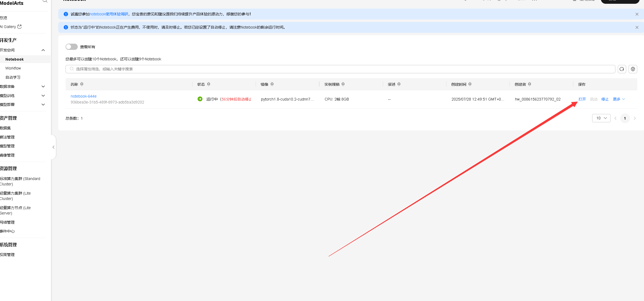Viewport: 644px width, 301px height.
Task: Sort by status column sort icon
Action: [209, 84]
